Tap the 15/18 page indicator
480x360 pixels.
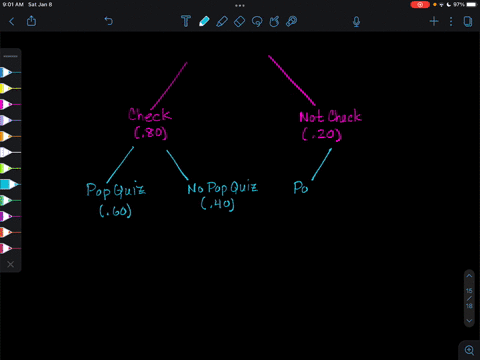[469, 298]
